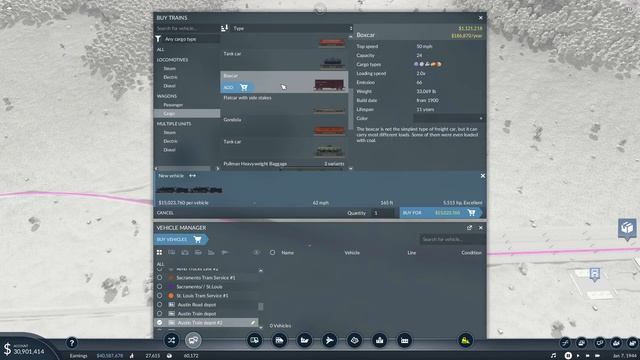Open the airplane construction menu icon

329,340
